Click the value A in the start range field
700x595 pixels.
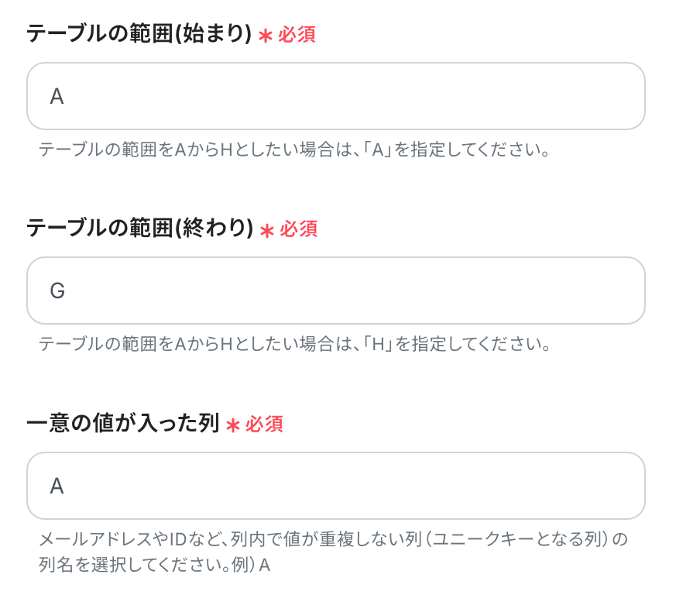coord(57,96)
